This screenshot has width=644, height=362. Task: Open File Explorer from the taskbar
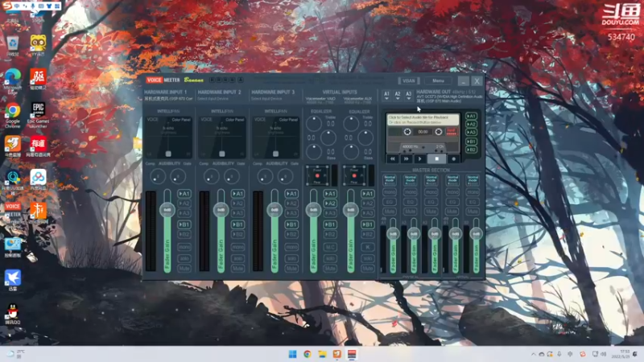click(x=322, y=354)
